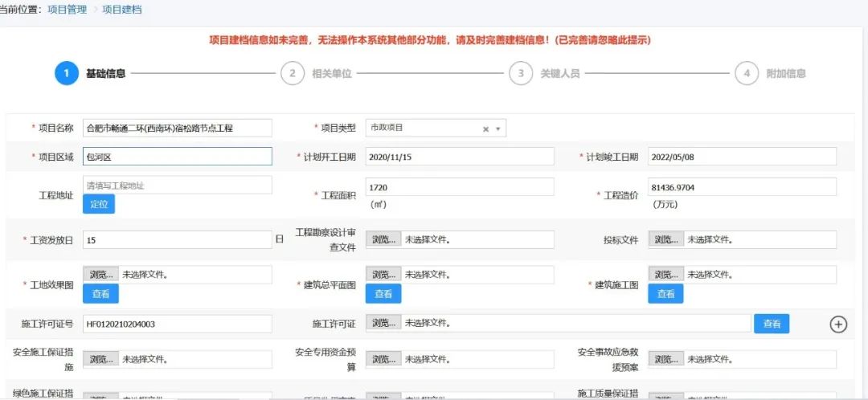The height and width of the screenshot is (400, 868).
Task: Go to step 1 基础信息 circle
Action: (66, 73)
